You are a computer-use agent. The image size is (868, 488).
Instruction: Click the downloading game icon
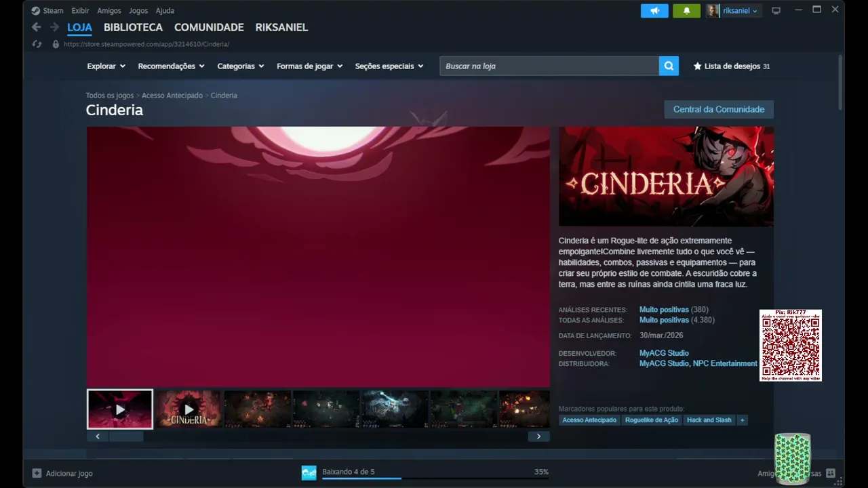click(x=309, y=472)
